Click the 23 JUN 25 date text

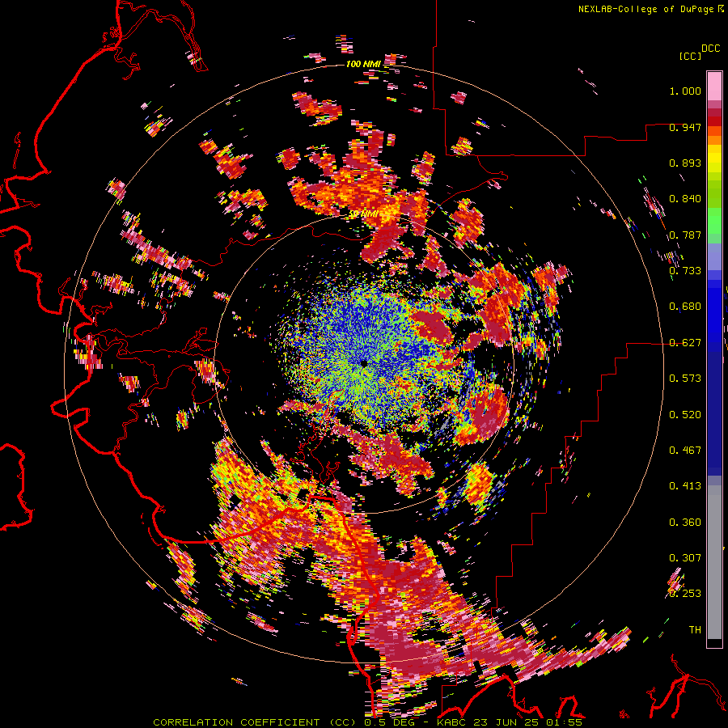(x=508, y=722)
